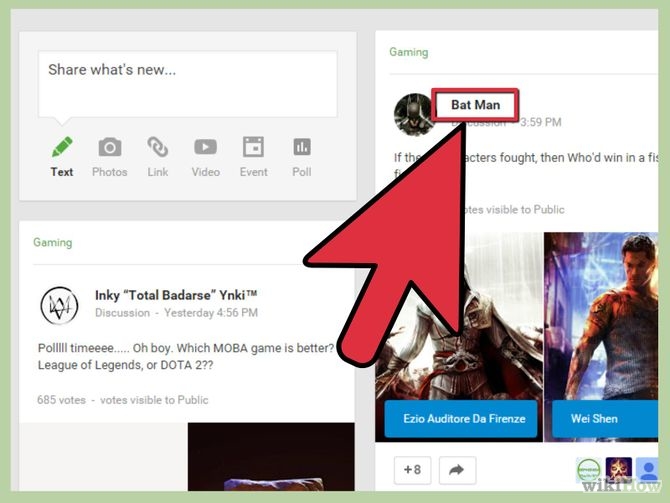Click the MOBA poll question text
The width and height of the screenshot is (670, 503).
(x=186, y=356)
